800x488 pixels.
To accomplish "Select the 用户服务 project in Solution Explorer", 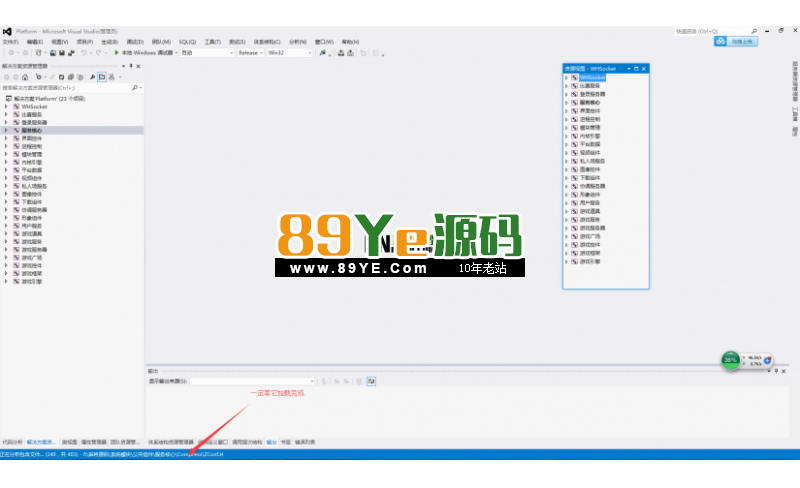I will pos(32,226).
